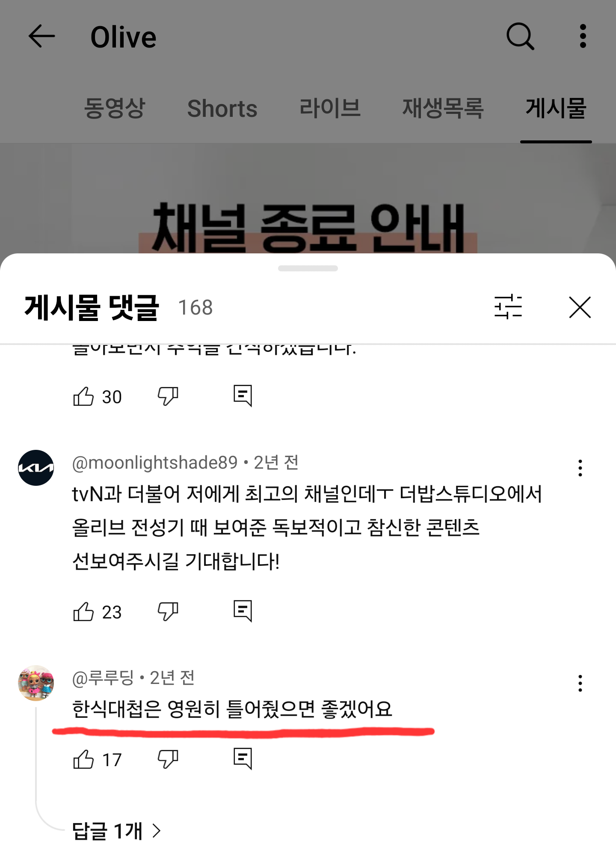Switch to the Shorts tab
616x862 pixels.
point(222,108)
